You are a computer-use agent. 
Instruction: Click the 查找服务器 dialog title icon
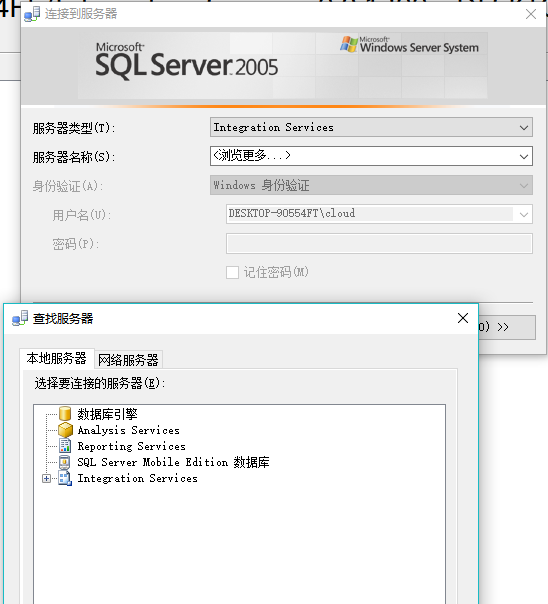pos(20,319)
